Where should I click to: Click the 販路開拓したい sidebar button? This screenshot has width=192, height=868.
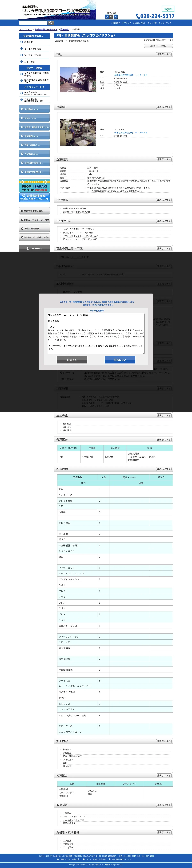(x=34, y=136)
